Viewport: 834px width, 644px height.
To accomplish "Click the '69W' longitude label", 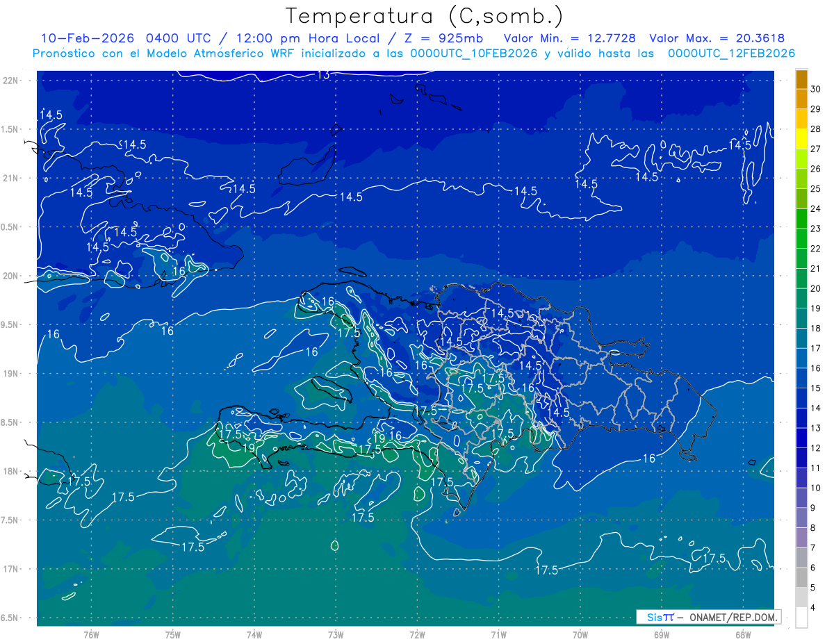I will click(x=662, y=635).
